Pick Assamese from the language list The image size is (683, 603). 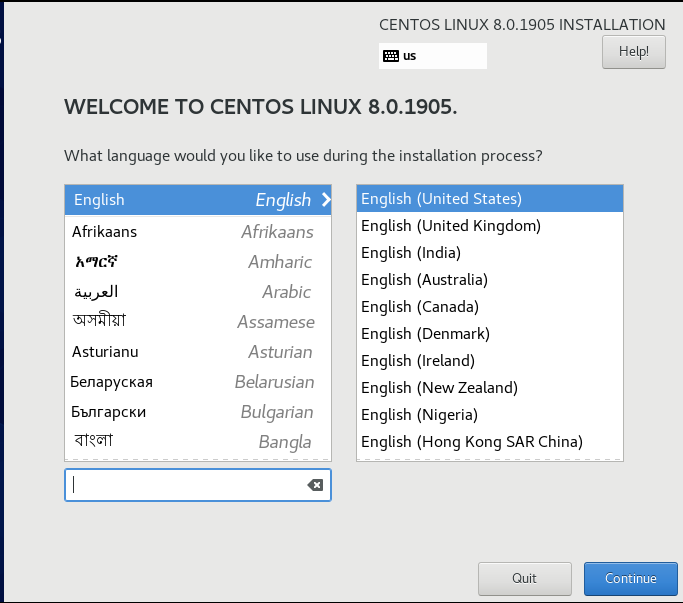[x=198, y=322]
